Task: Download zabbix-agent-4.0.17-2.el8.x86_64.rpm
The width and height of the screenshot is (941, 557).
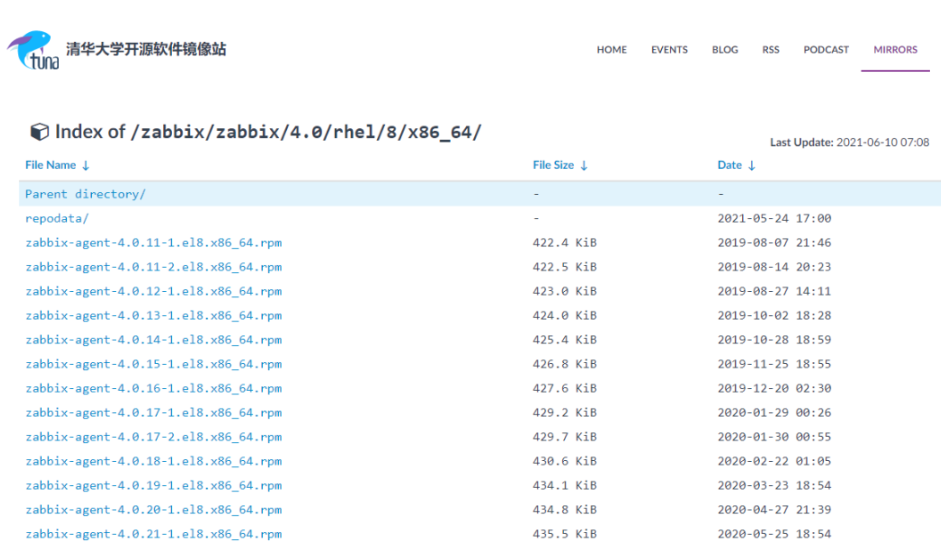Action: pyautogui.click(x=154, y=437)
